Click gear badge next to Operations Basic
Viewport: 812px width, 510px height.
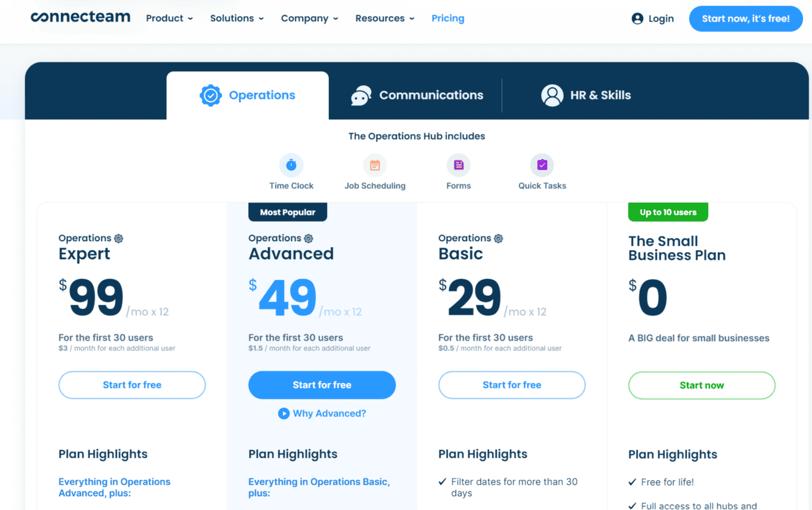coord(499,238)
